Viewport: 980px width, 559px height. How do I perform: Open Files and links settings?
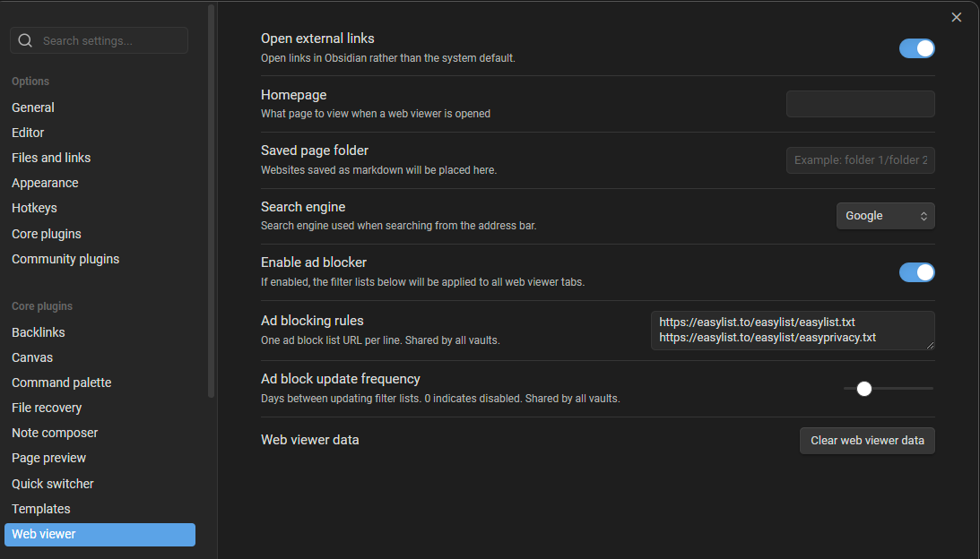(51, 158)
